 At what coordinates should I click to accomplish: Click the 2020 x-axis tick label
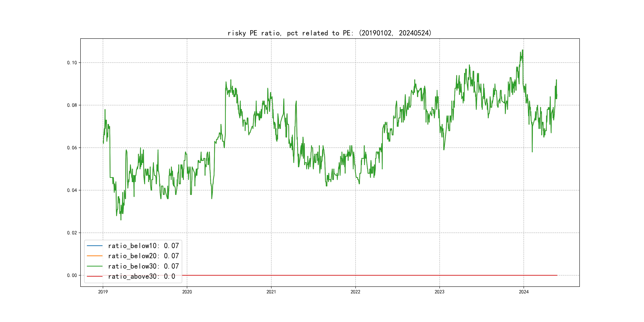coord(187,292)
